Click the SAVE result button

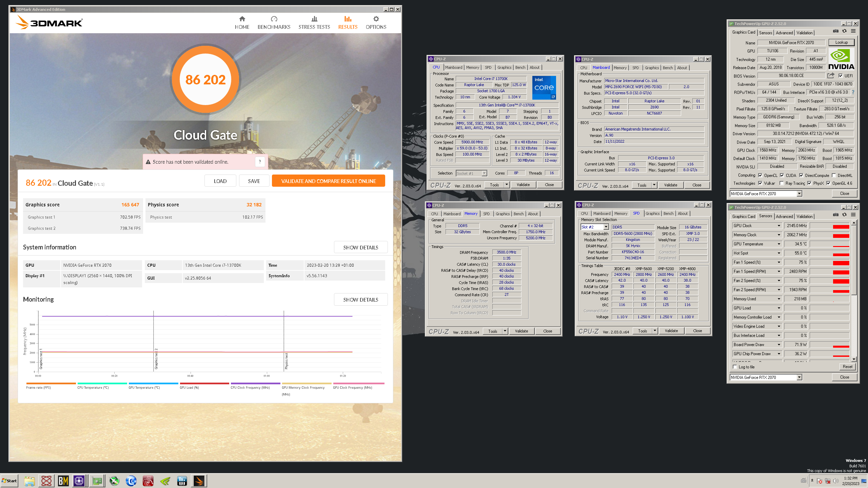(254, 181)
